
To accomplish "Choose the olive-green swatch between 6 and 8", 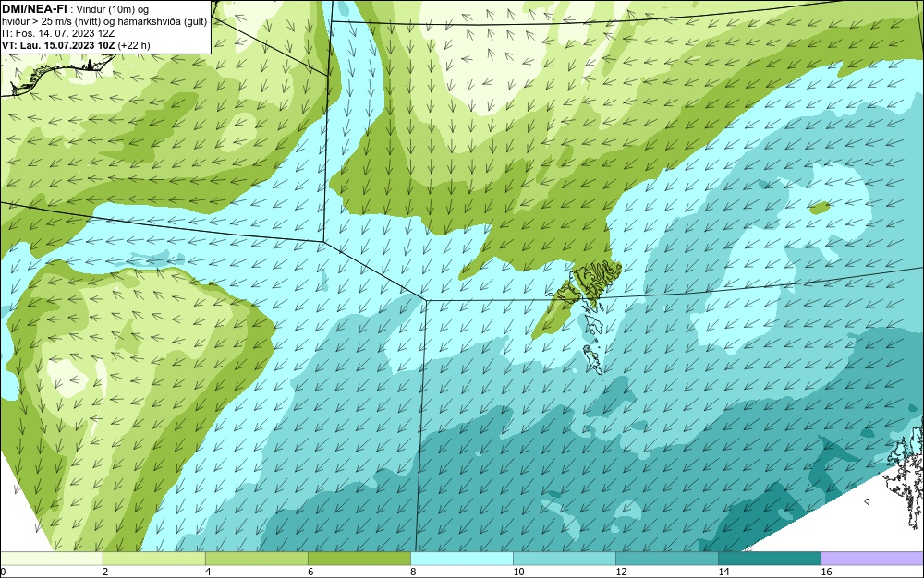I will tap(359, 558).
